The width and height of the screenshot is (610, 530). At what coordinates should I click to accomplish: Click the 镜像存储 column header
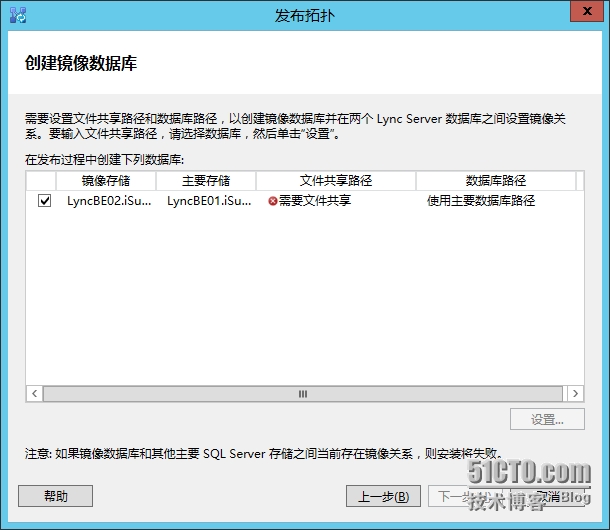106,181
